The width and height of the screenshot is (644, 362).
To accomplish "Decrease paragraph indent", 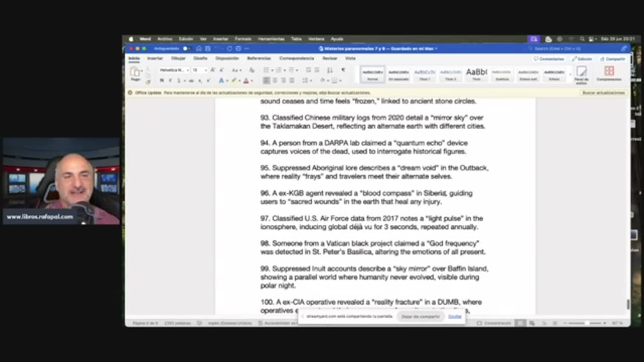I will click(x=308, y=70).
